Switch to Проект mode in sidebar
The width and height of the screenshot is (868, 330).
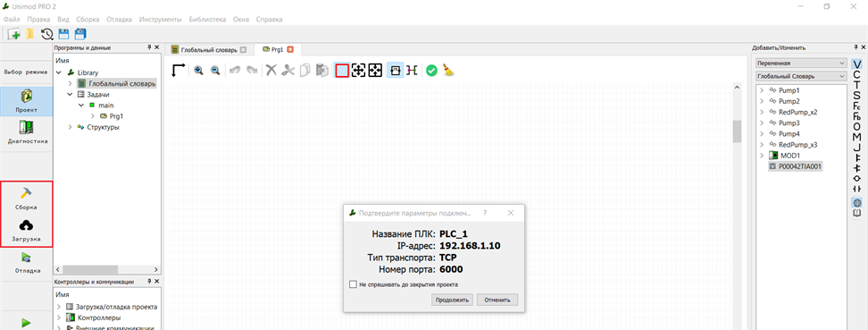coord(27,101)
